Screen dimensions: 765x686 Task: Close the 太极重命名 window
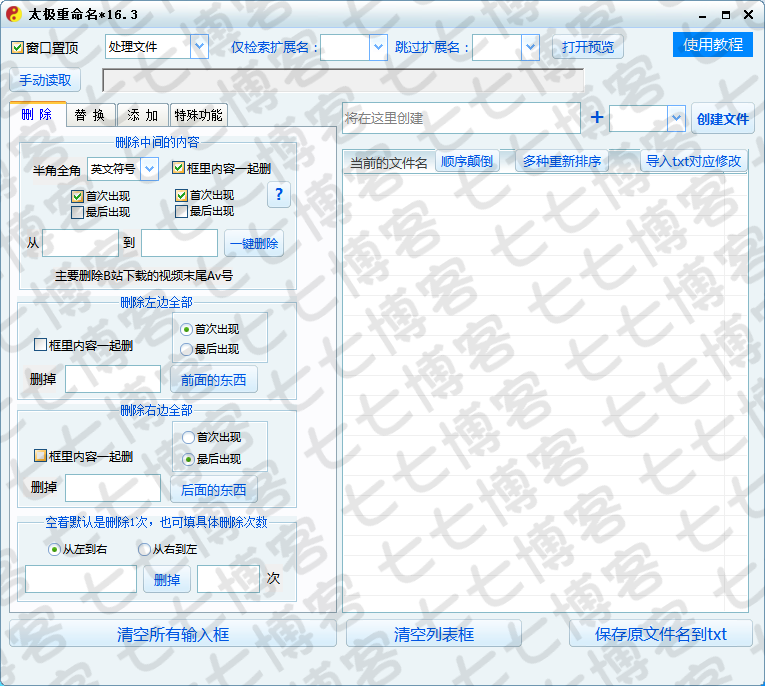point(748,15)
